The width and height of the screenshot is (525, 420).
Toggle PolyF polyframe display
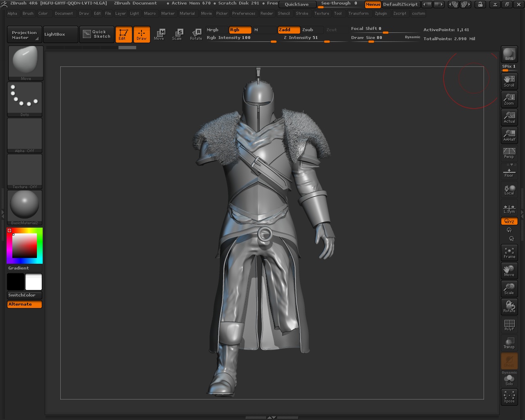(x=509, y=324)
